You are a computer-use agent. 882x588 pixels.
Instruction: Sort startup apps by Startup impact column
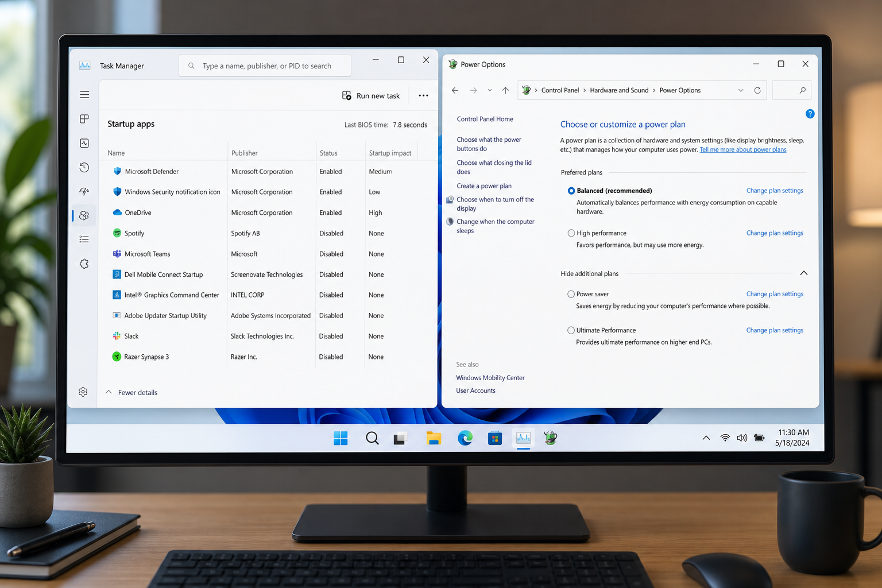pyautogui.click(x=390, y=153)
